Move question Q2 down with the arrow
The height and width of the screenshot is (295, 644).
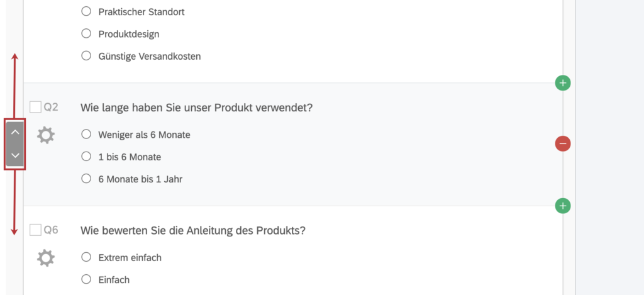[15, 155]
